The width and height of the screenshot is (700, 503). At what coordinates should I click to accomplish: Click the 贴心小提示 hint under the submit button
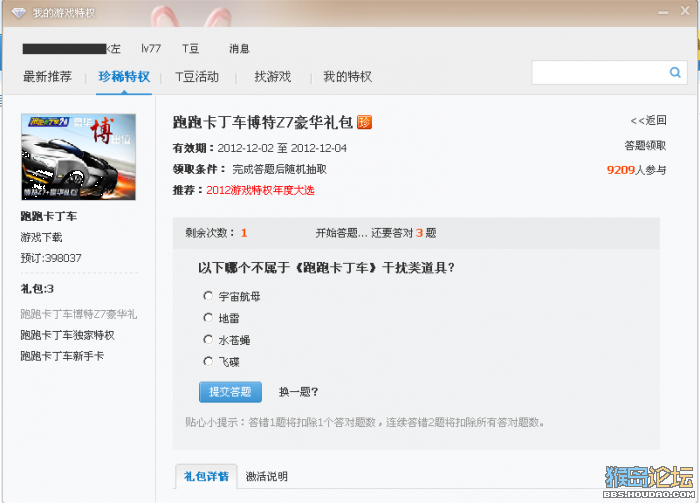click(x=365, y=422)
